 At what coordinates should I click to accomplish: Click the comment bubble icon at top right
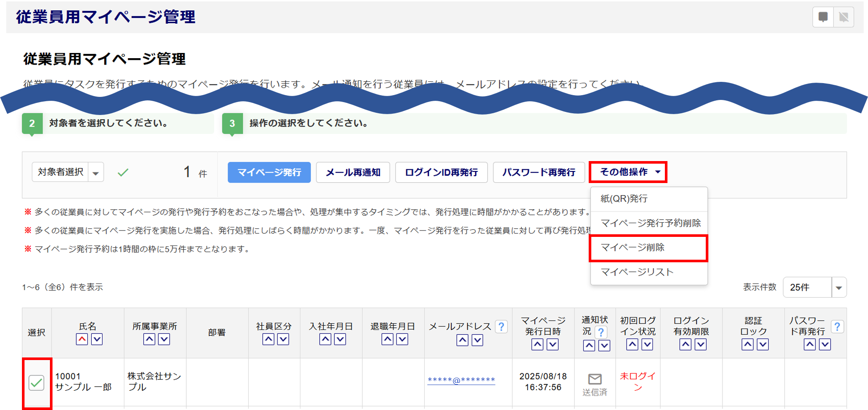[x=823, y=17]
